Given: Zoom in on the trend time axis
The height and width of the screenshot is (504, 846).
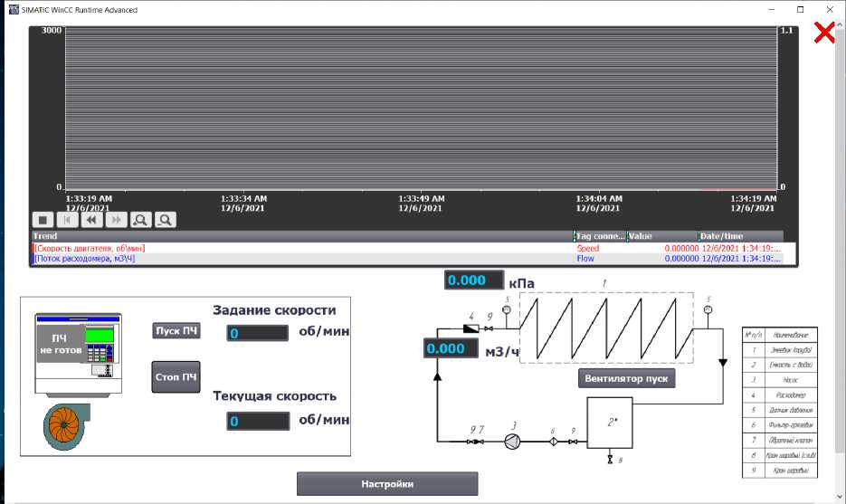Looking at the screenshot, I should click(140, 220).
